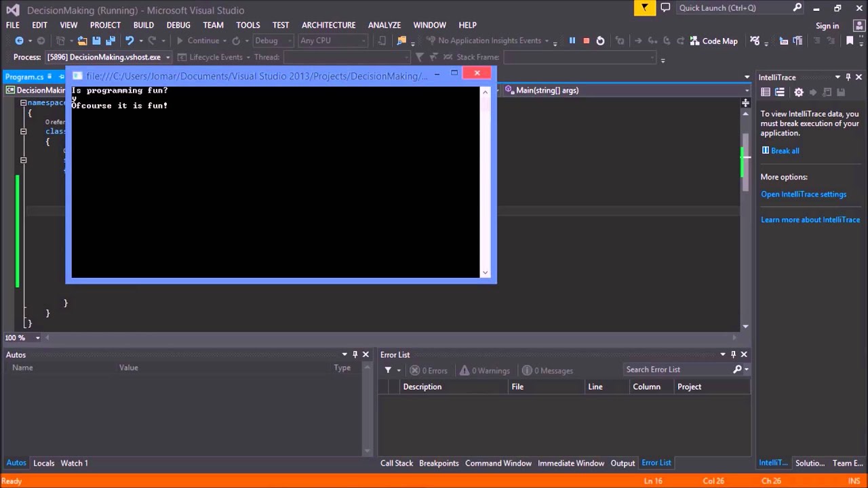Click the IntelliTrace settings gear icon

click(798, 92)
